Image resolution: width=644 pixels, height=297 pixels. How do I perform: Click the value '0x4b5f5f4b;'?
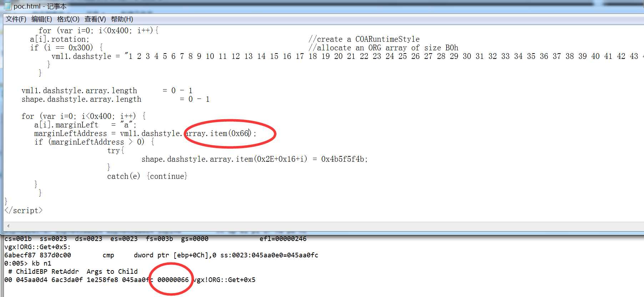click(344, 159)
